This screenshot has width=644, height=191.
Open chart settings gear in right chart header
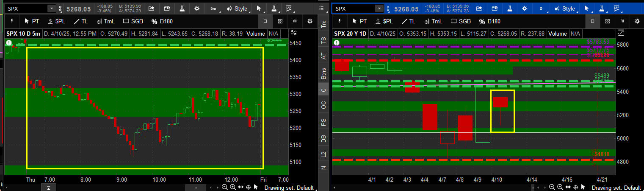pos(525,8)
